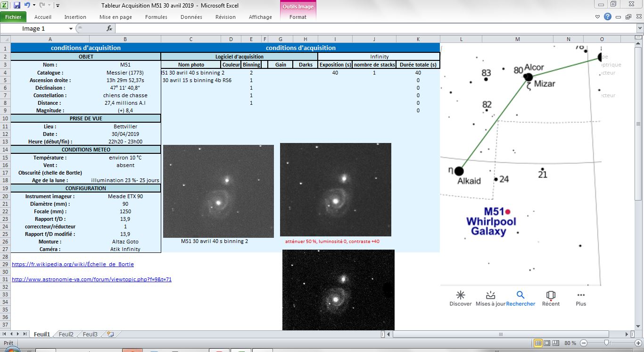Jump to the last sheet with the navigation arrow
The width and height of the screenshot is (644, 352).
pos(25,334)
